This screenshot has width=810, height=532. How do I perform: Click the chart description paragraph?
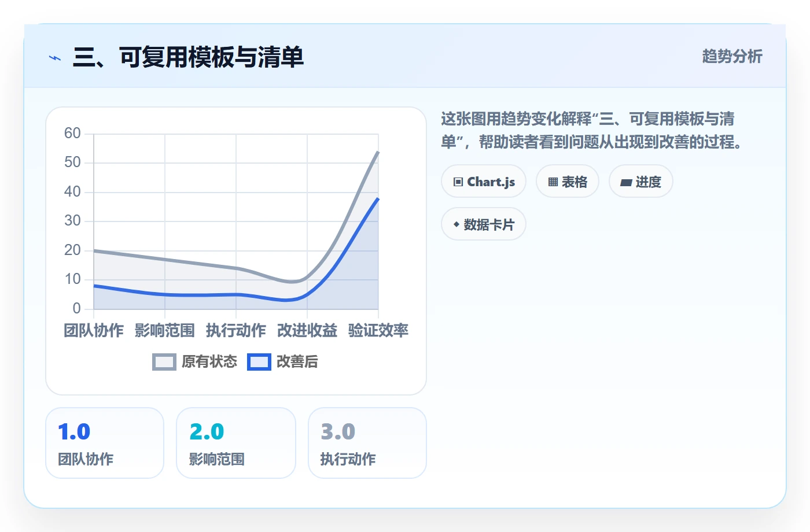592,131
